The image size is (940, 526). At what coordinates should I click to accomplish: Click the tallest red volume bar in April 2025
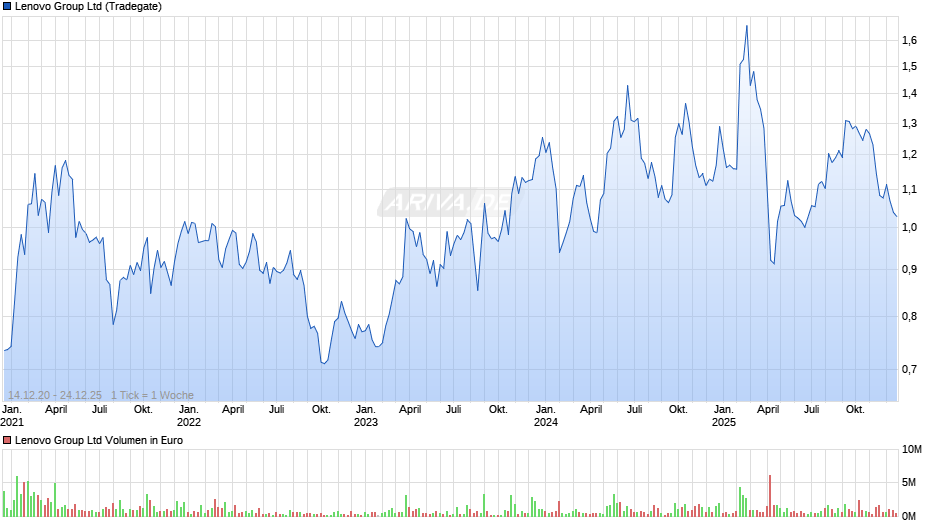coord(770,495)
